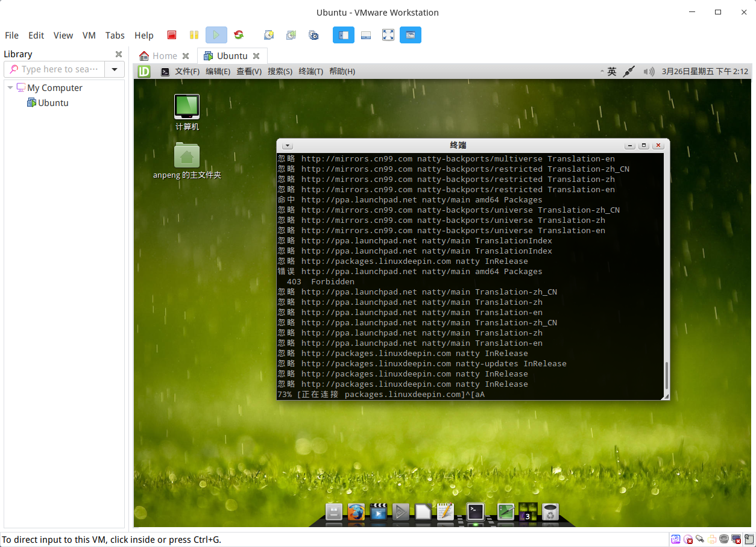Take a snapshot using the clock icon
This screenshot has height=547, width=756.
(x=269, y=36)
